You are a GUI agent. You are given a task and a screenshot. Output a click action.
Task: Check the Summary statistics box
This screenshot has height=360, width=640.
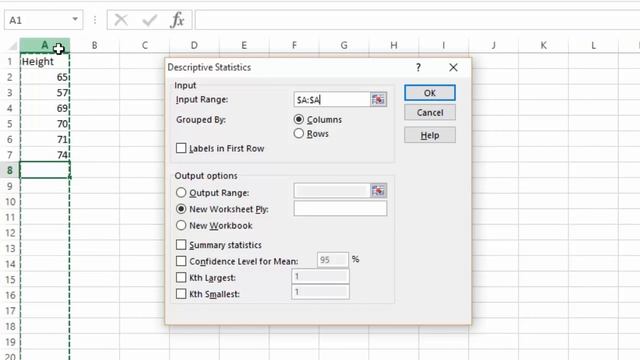(x=181, y=244)
